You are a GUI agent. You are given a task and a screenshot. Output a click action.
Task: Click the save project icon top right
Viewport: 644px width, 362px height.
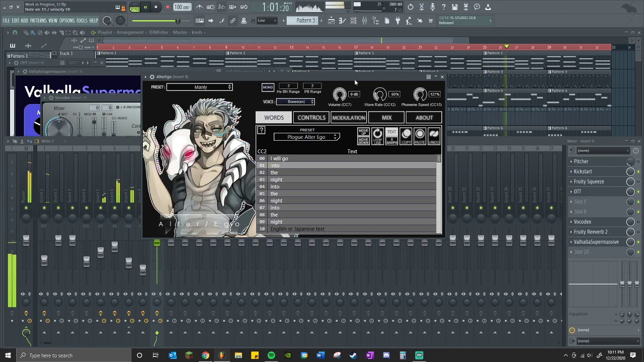(455, 7)
